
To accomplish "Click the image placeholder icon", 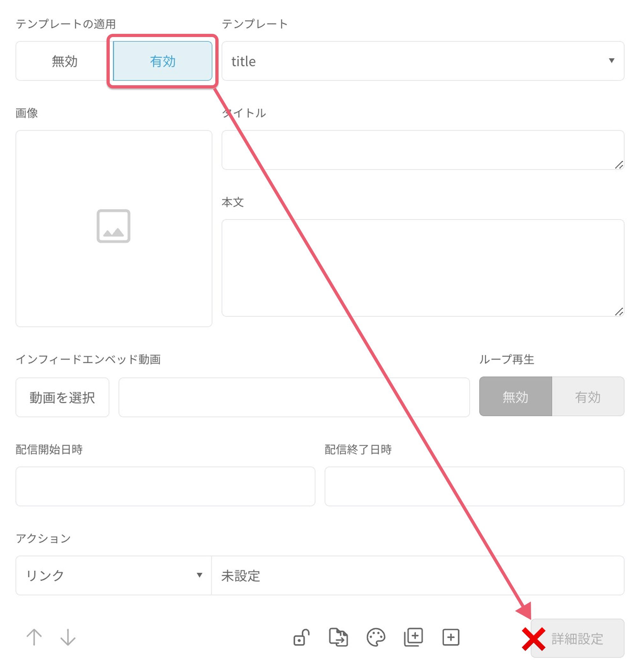I will point(114,226).
